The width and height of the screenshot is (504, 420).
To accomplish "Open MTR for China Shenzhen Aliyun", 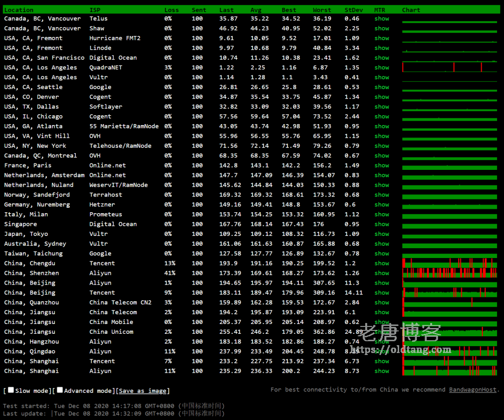I will click(x=381, y=273).
